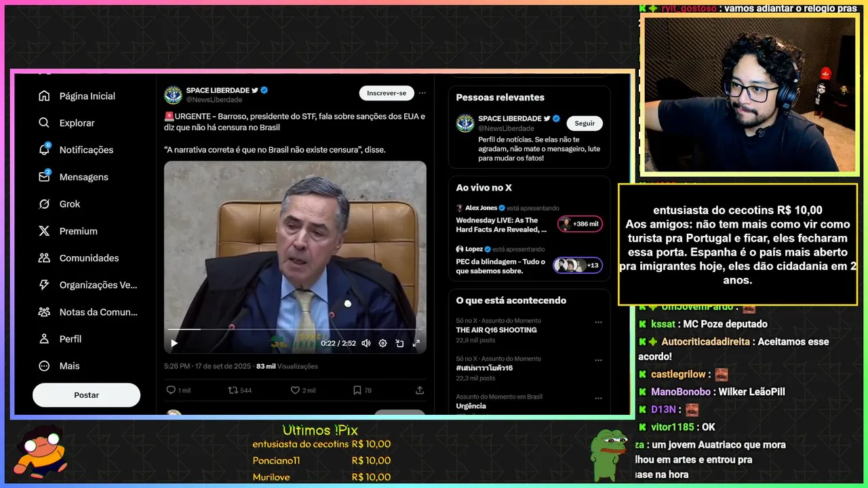Click the person icon beside Perfil
This screenshot has height=488, width=868.
(44, 339)
